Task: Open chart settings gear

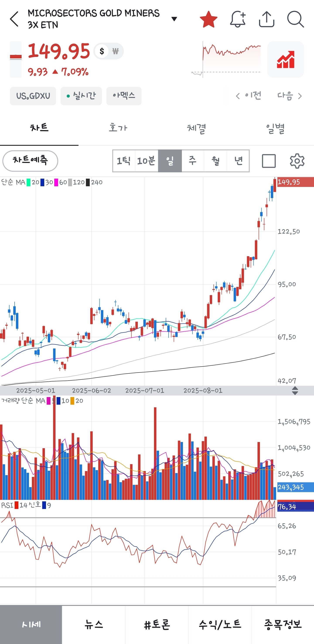Action: coord(297,161)
